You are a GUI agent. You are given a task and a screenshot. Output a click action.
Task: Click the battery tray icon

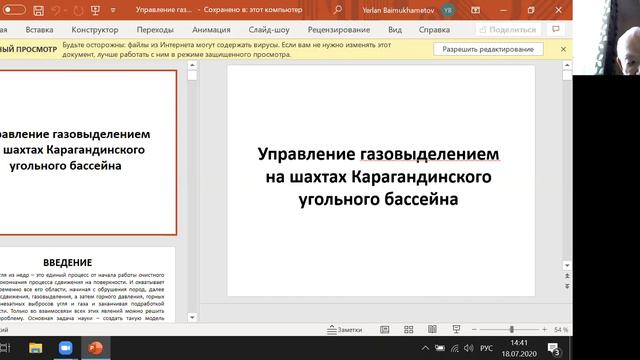tap(440, 348)
